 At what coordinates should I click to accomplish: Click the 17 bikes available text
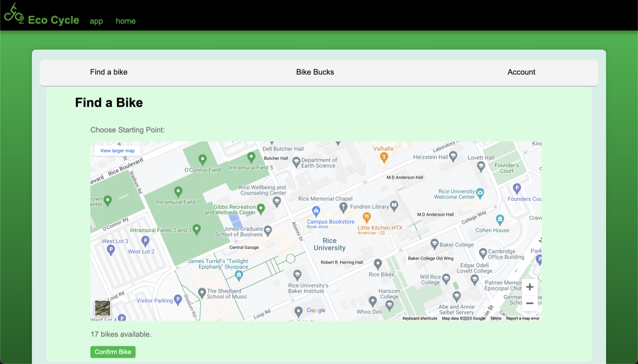click(121, 334)
